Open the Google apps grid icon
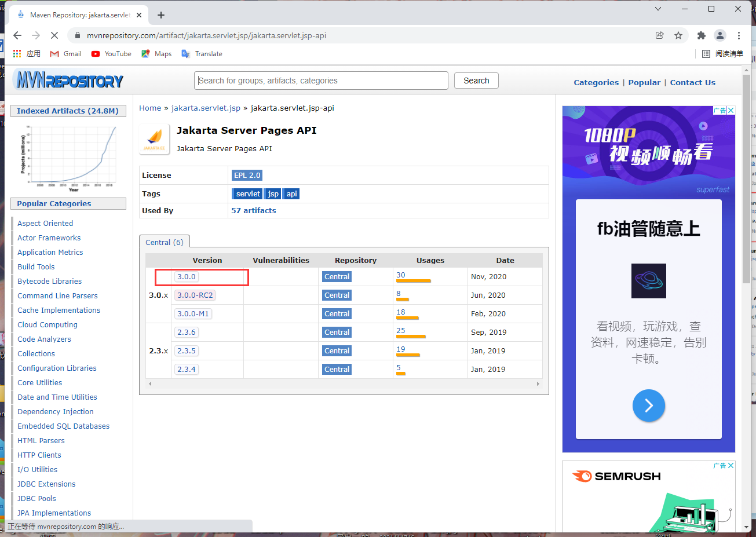The height and width of the screenshot is (537, 756). coord(16,53)
